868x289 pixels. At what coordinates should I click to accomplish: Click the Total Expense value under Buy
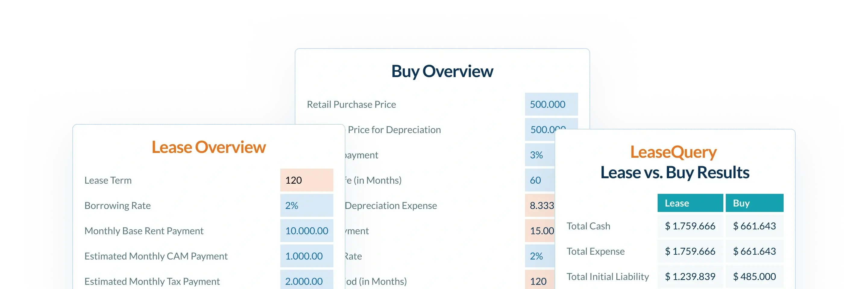pos(754,251)
